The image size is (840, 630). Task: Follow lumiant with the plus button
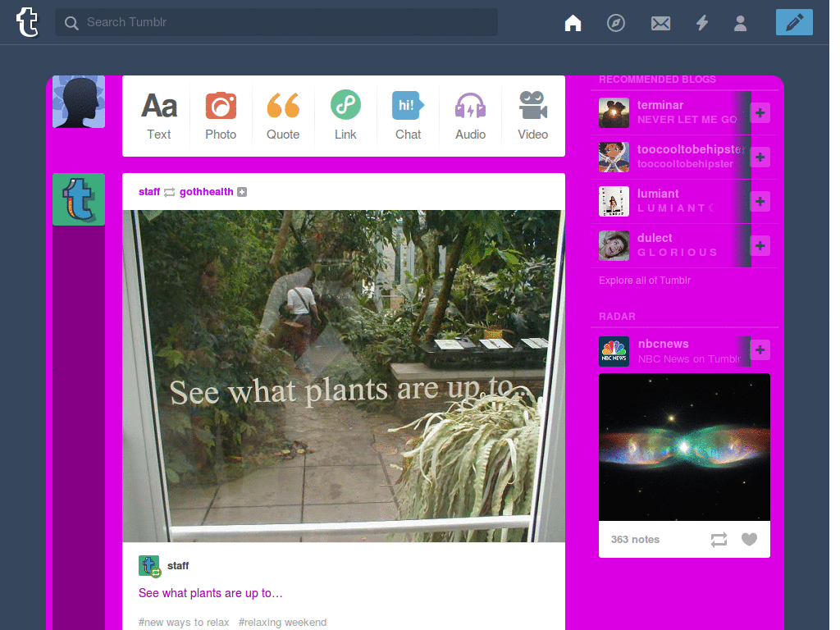click(x=760, y=202)
